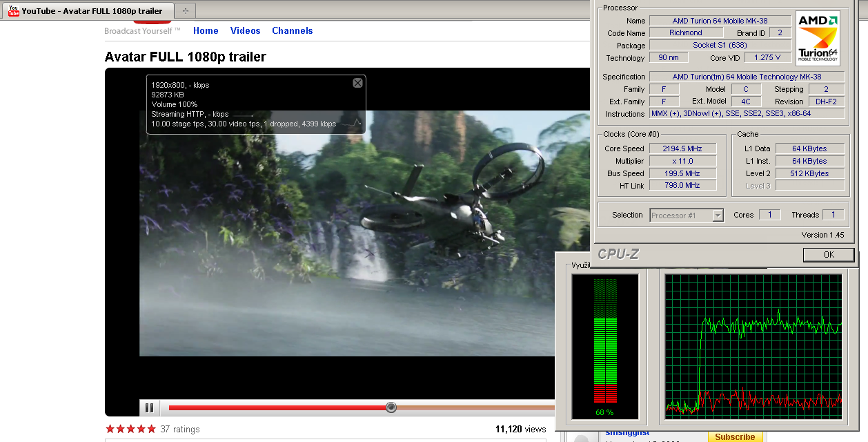Image resolution: width=868 pixels, height=442 pixels.
Task: Open the YouTube Channels section
Action: coord(293,30)
